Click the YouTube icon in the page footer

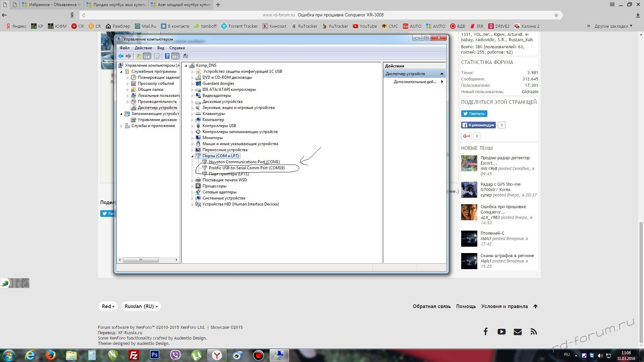click(501, 332)
